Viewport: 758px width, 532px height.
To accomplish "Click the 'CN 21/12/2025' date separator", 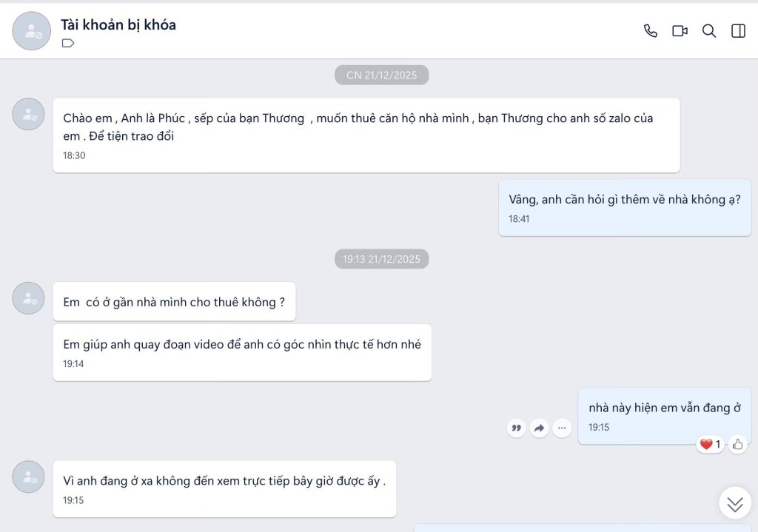I will [381, 75].
